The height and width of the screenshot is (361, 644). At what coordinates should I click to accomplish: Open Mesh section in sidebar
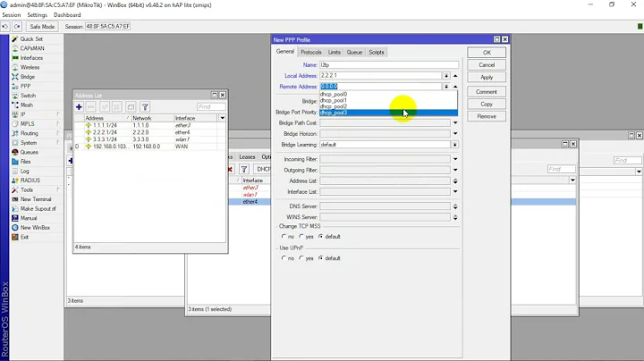coord(26,105)
